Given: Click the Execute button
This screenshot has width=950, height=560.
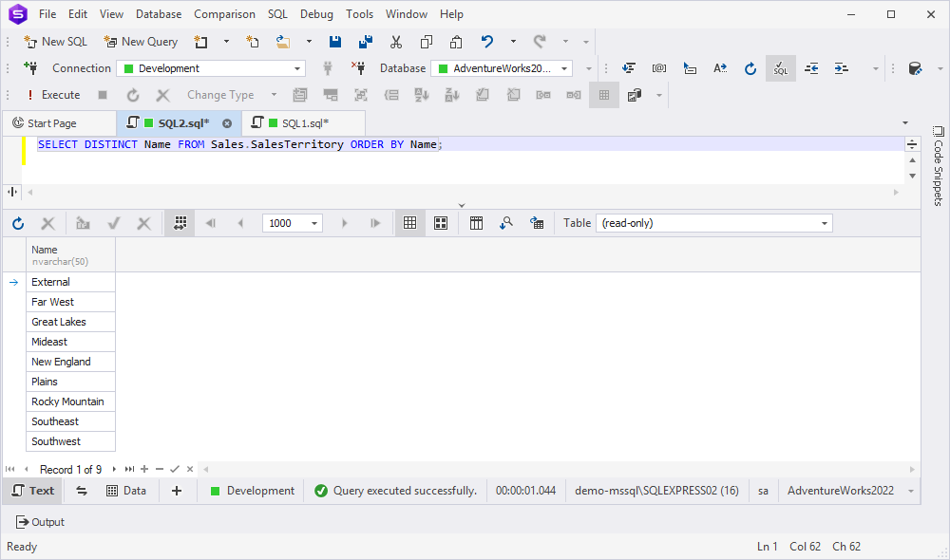Looking at the screenshot, I should coord(52,95).
